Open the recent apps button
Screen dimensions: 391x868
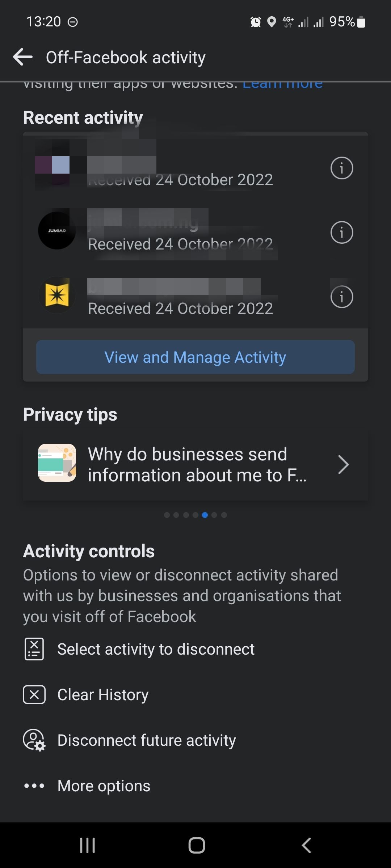coord(88,845)
